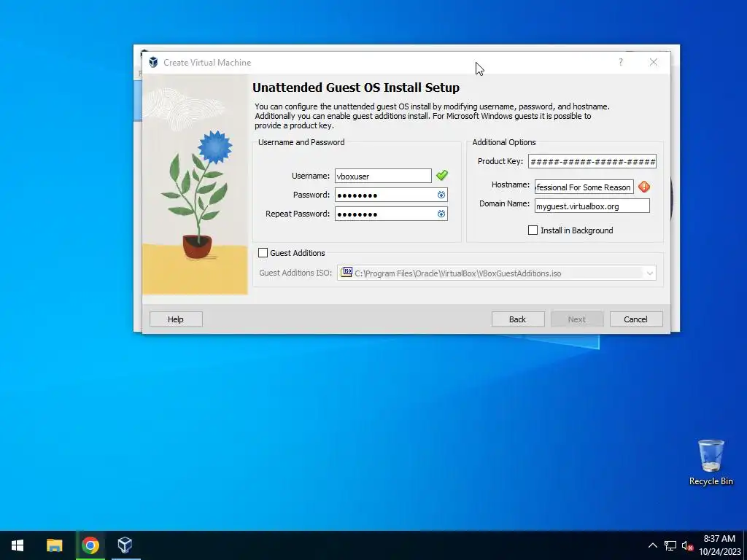Screen dimensions: 747x560
Task: Click the network icon in system tray
Action: click(670, 545)
